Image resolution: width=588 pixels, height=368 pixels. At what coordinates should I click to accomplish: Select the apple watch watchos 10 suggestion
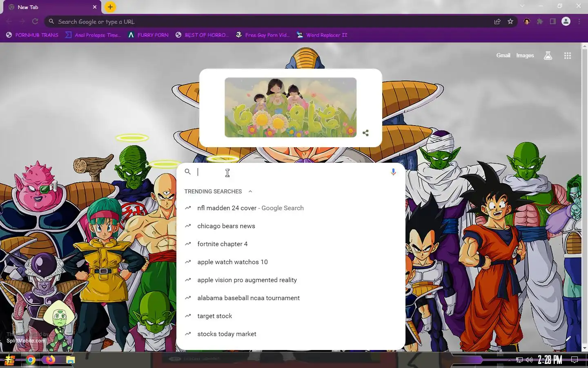click(x=291, y=262)
